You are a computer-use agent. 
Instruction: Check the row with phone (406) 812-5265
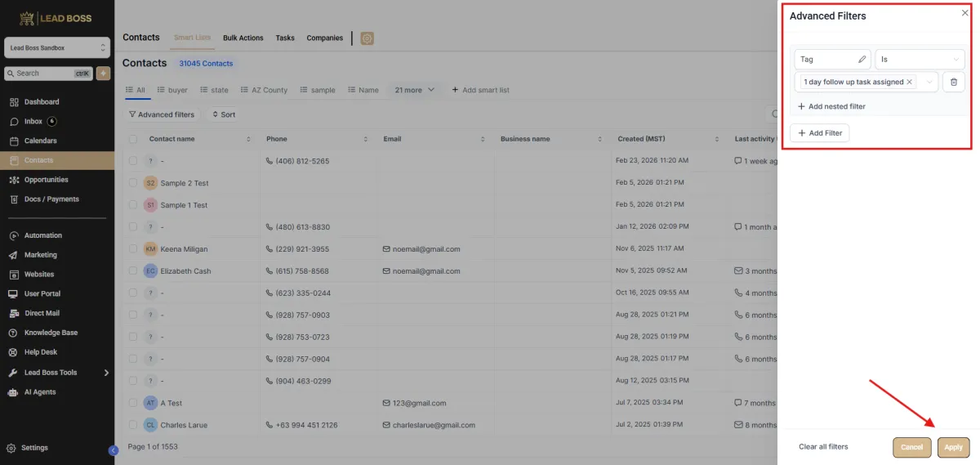pyautogui.click(x=133, y=161)
